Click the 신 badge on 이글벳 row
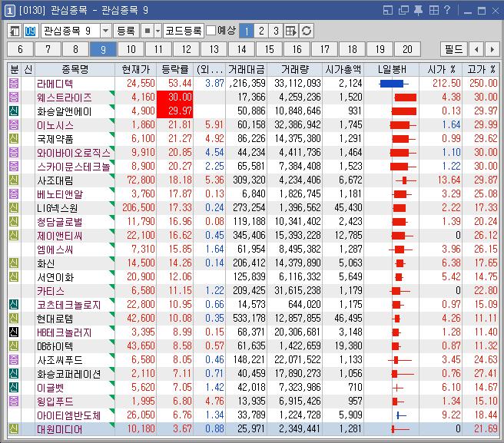The height and width of the screenshot is (443, 504). pyautogui.click(x=14, y=387)
